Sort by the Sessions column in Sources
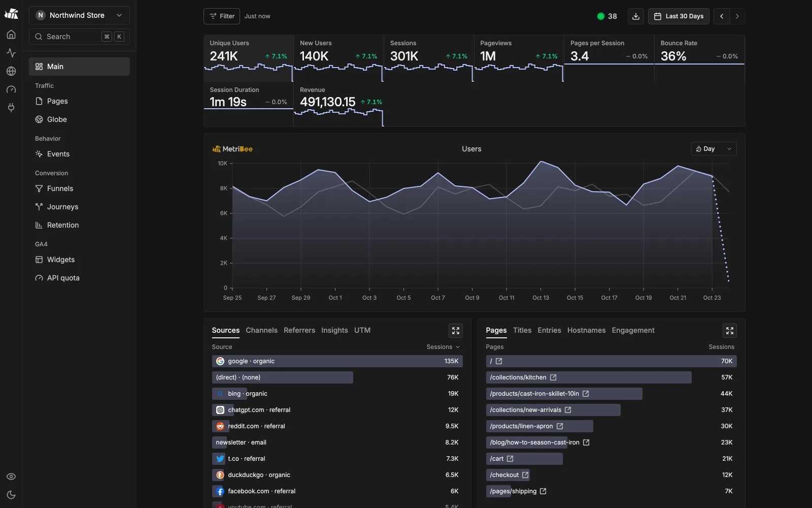The image size is (812, 508). click(x=443, y=347)
